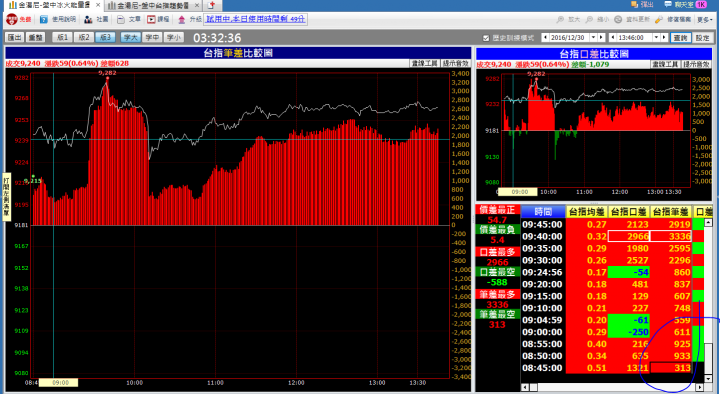The width and height of the screenshot is (720, 394).
Task: Click the 匯出 export button
Action: (15, 38)
